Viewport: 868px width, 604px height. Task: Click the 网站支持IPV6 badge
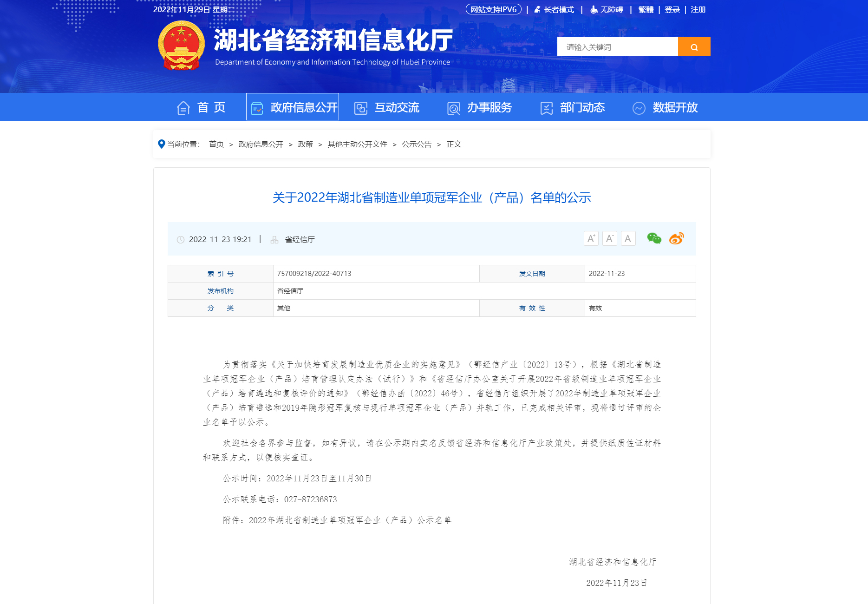pos(493,9)
